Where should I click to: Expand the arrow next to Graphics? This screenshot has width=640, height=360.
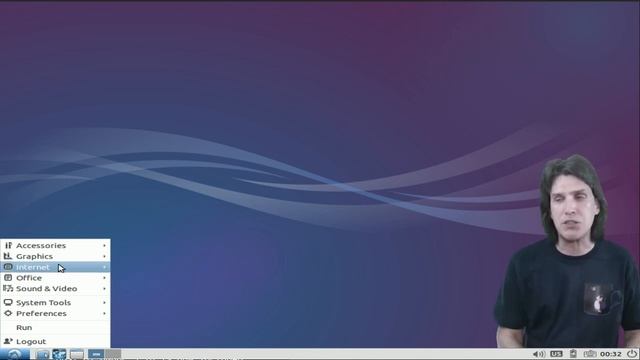click(104, 256)
